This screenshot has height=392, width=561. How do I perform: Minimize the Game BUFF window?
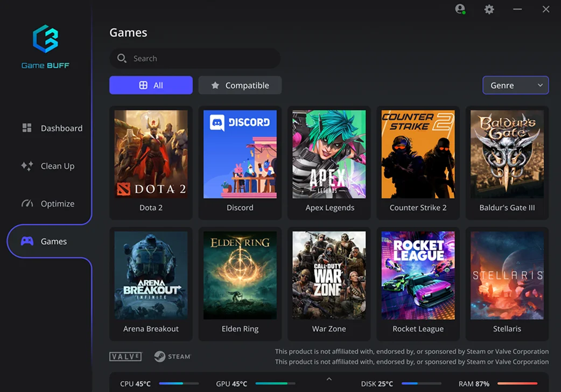coord(517,9)
